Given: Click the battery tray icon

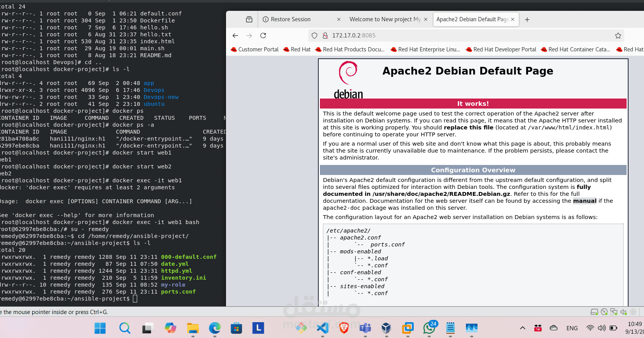Looking at the screenshot, I should coord(613,328).
